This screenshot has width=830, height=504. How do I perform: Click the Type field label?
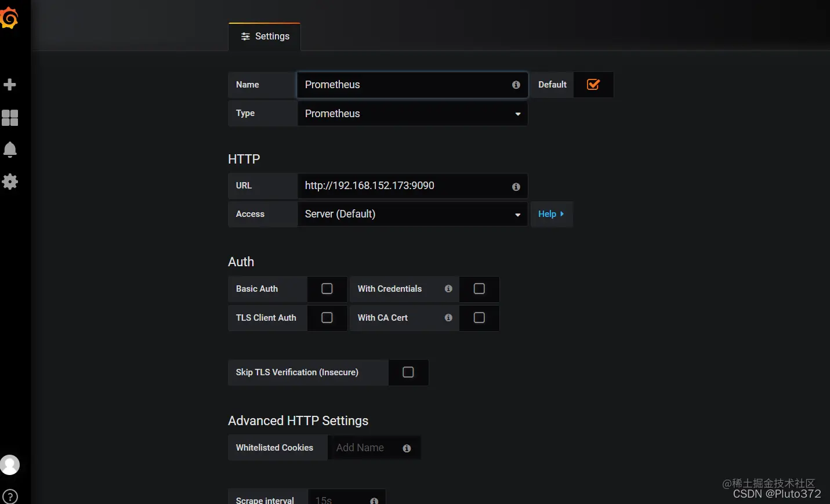[x=245, y=113]
